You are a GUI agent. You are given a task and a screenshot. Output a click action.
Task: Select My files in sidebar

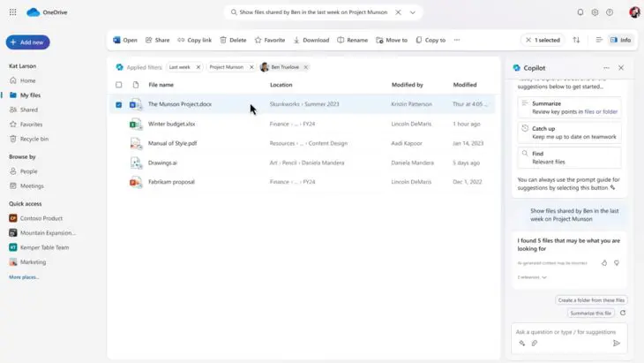tap(30, 95)
